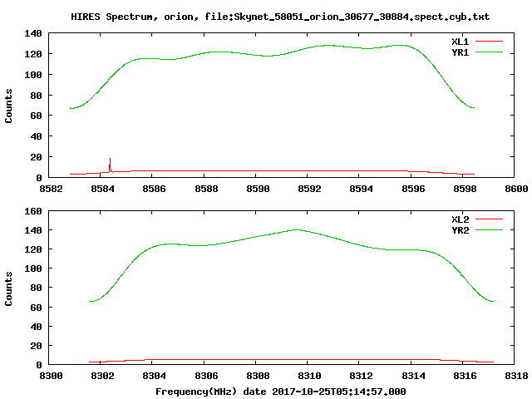The width and height of the screenshot is (532, 399).
Task: Click the Frequency(MHz) date axis label
Action: tap(281, 392)
